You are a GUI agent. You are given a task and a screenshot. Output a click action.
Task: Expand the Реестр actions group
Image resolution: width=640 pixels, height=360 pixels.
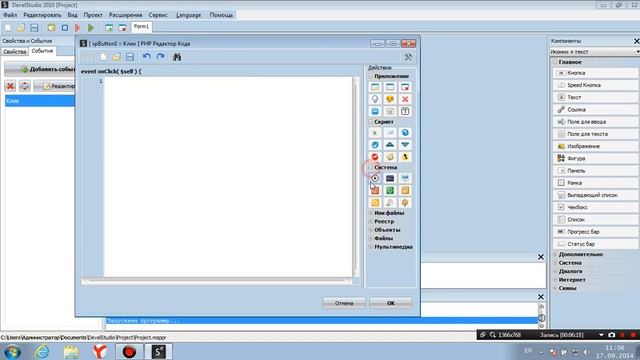[371, 222]
